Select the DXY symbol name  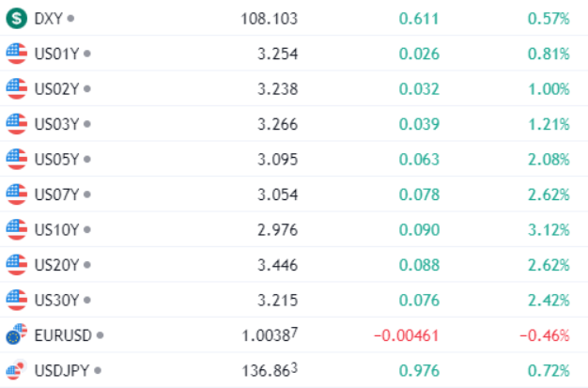(49, 19)
